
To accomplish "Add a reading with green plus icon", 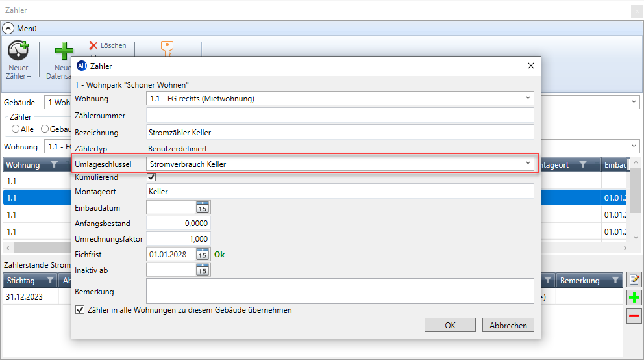I will (634, 298).
